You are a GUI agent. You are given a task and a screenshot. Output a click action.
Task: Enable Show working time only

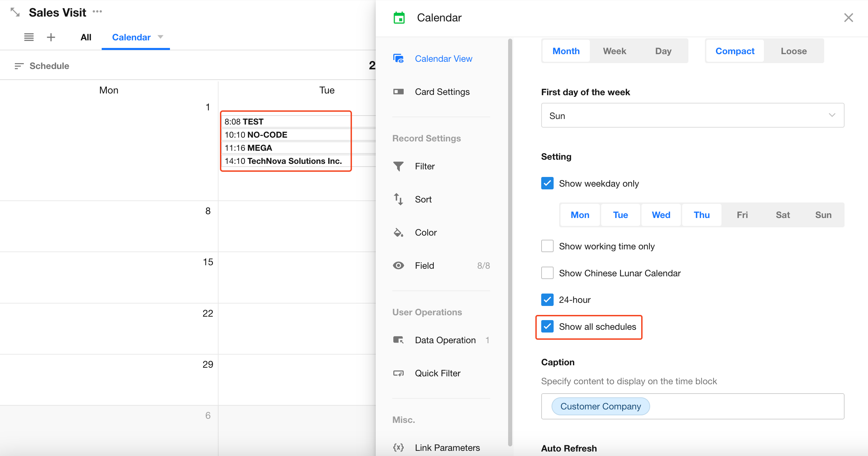point(547,246)
